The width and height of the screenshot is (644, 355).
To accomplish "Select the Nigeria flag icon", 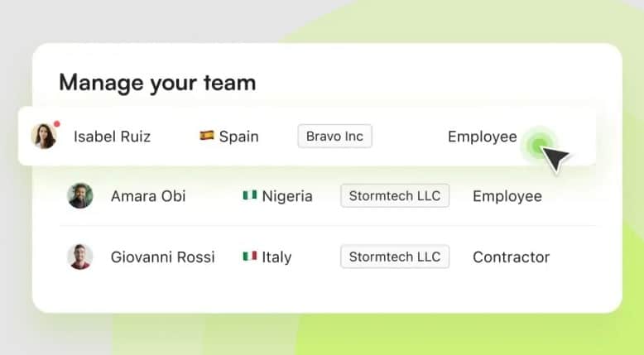I will point(250,196).
